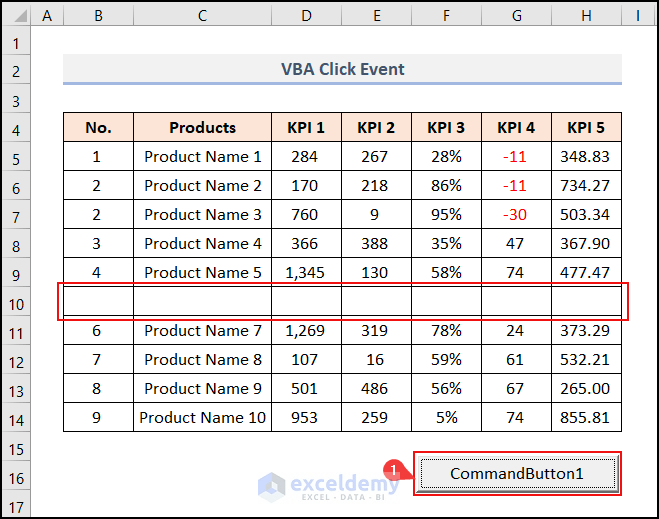Click the empty KPI 5 cell in row 10

click(586, 301)
